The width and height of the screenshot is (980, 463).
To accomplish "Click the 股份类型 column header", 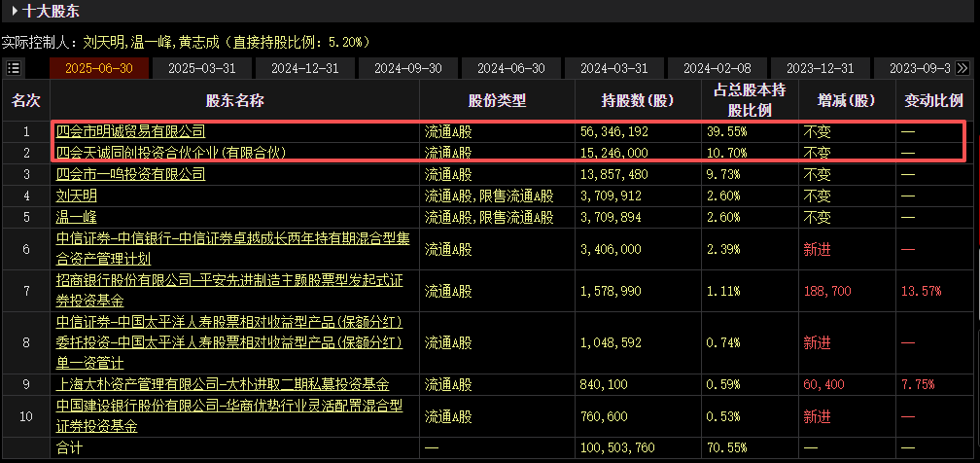I will click(x=497, y=100).
